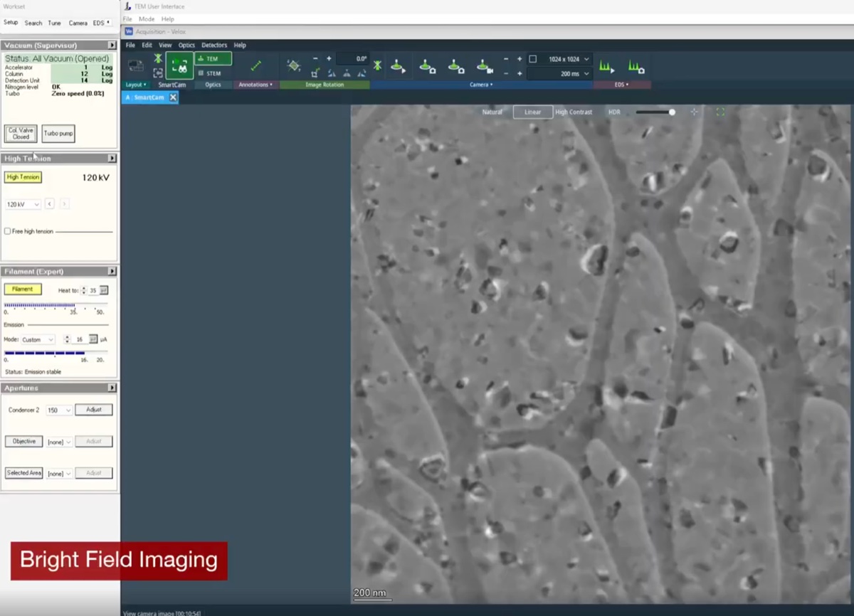Screen dimensions: 854x616
Task: Click the Objective aperture button
Action: [23, 442]
